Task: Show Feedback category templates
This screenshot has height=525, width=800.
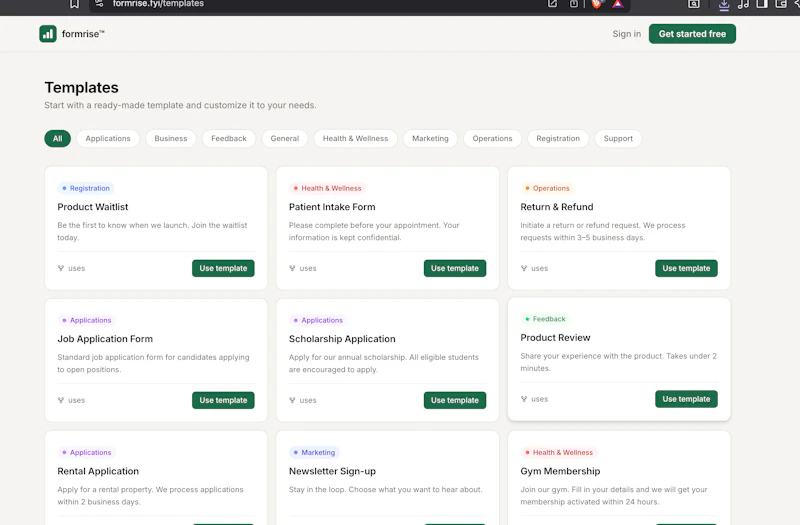Action: point(229,138)
